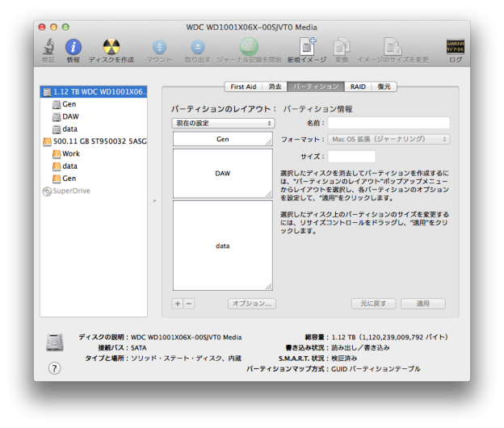Select the Work volume in sidebar
Screen dimensions: 504x428
tap(71, 153)
